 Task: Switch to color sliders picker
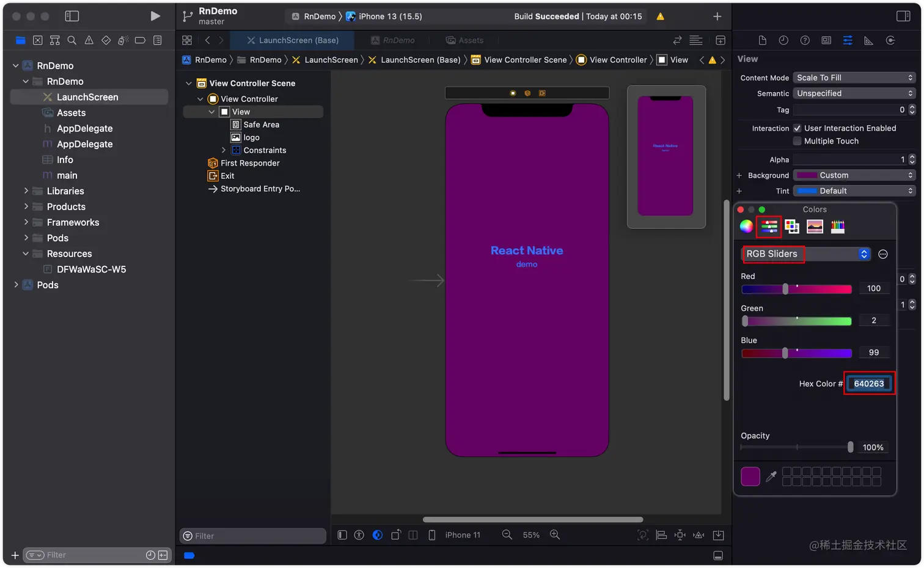[769, 227]
